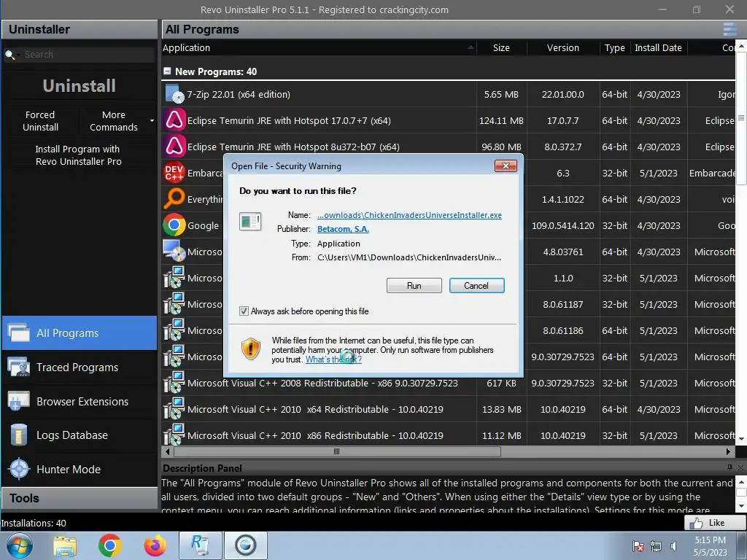
Task: Click the Embarcadero Dev-C++ icon
Action: [x=174, y=173]
